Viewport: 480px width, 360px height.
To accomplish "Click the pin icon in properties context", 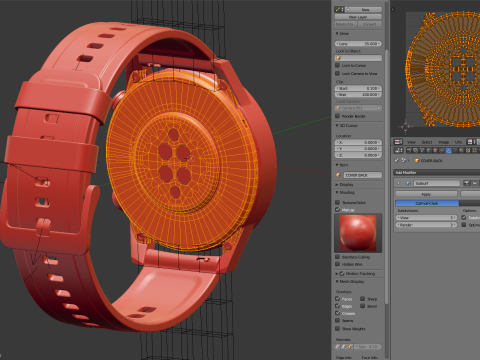I will click(x=397, y=160).
